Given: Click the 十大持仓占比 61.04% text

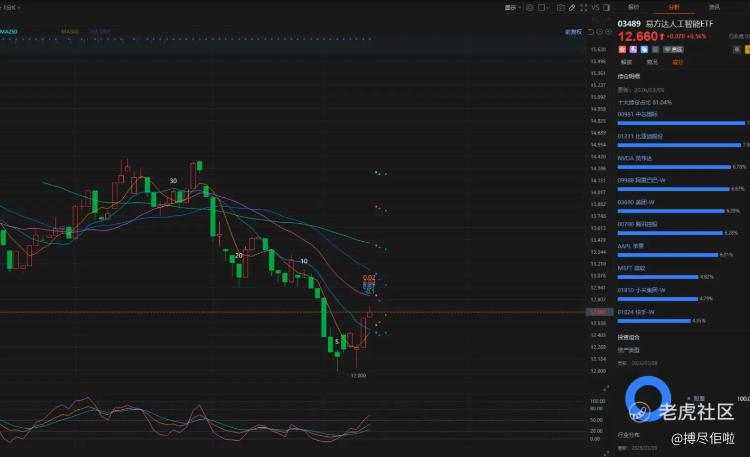Looking at the screenshot, I should pyautogui.click(x=644, y=102).
